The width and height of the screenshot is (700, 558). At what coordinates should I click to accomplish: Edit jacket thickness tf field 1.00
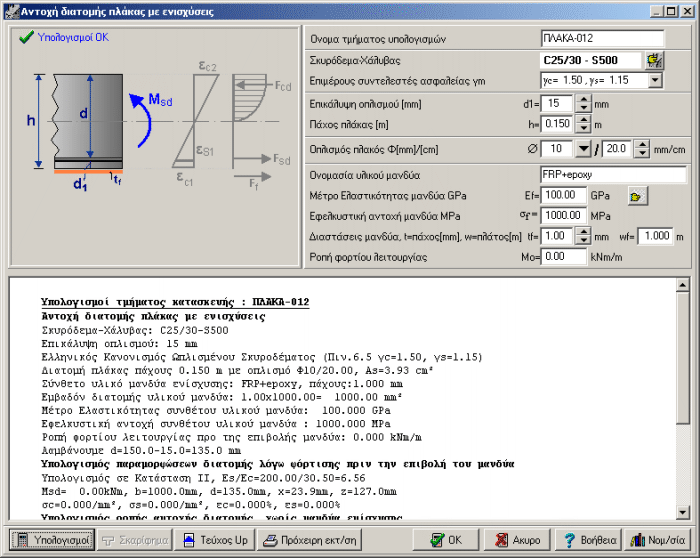tap(557, 236)
